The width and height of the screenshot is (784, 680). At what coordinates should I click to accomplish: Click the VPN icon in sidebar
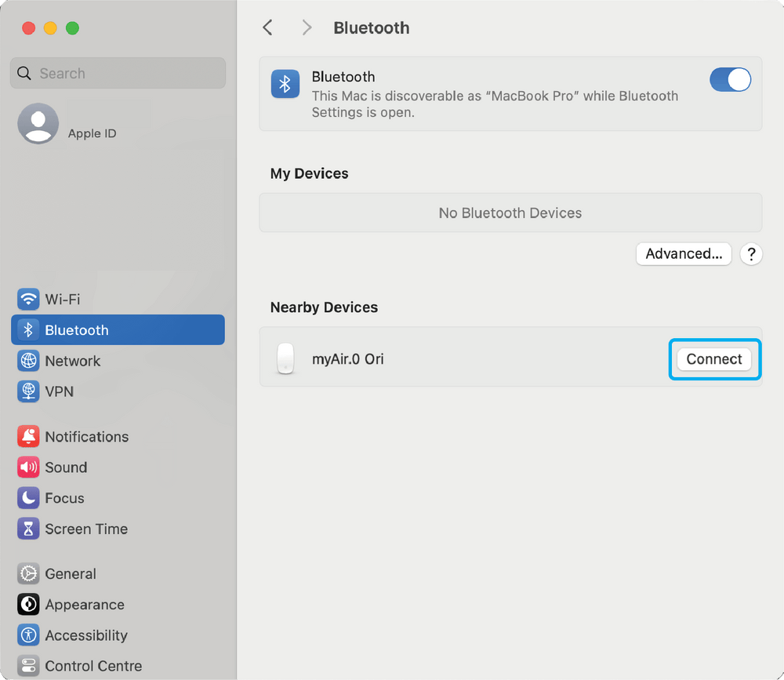coord(29,391)
